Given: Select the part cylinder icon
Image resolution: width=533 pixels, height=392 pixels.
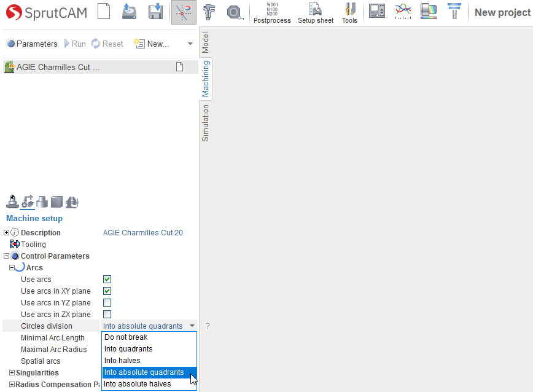Looking at the screenshot, I should click(42, 202).
